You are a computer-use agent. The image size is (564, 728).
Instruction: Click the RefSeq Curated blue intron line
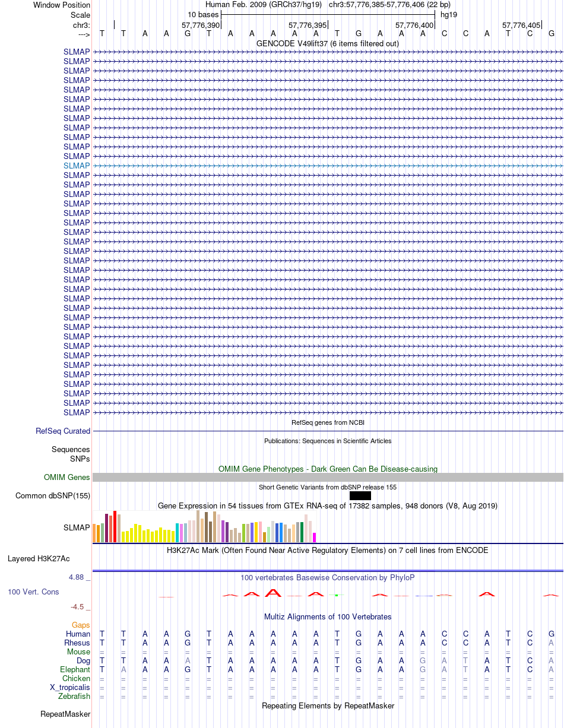(328, 431)
